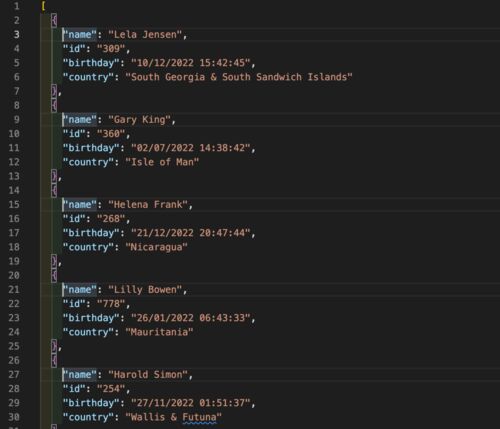The height and width of the screenshot is (429, 500).
Task: Click the "country" key on line 18
Action: click(x=88, y=247)
